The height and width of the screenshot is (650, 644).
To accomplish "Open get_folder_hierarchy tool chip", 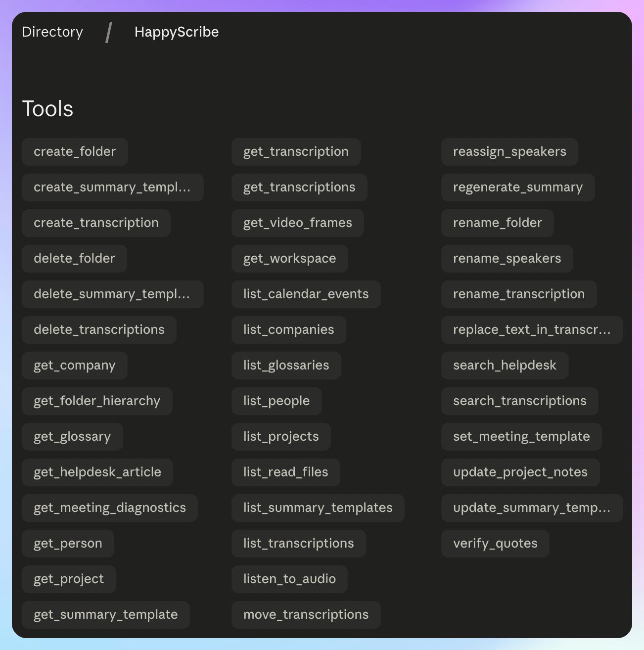I will (97, 401).
